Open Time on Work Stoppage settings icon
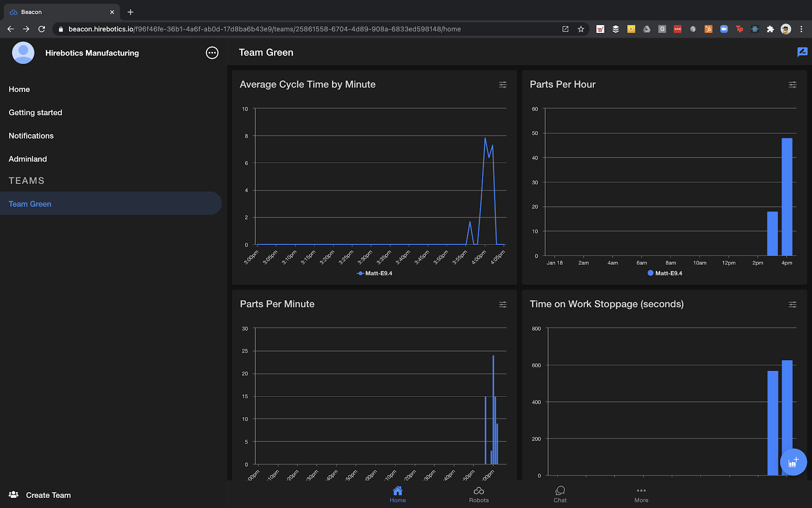812x508 pixels. click(792, 305)
